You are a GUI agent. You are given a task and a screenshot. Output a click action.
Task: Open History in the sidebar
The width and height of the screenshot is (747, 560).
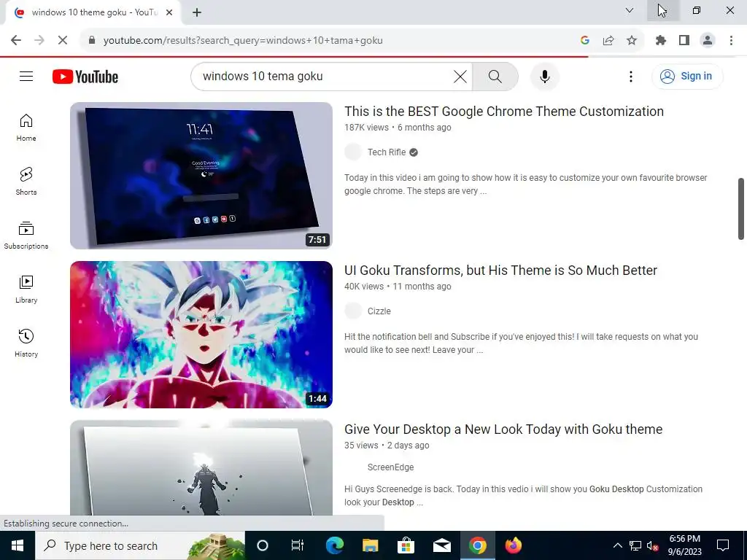click(26, 343)
